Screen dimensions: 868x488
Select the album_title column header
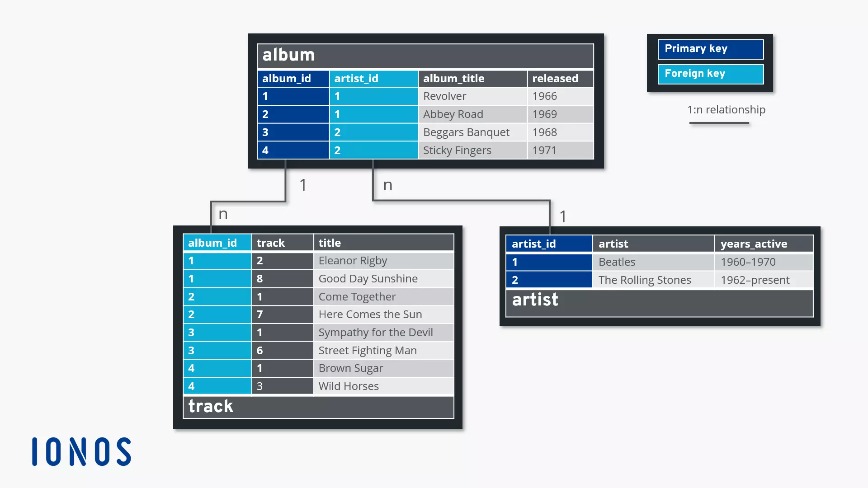(454, 78)
